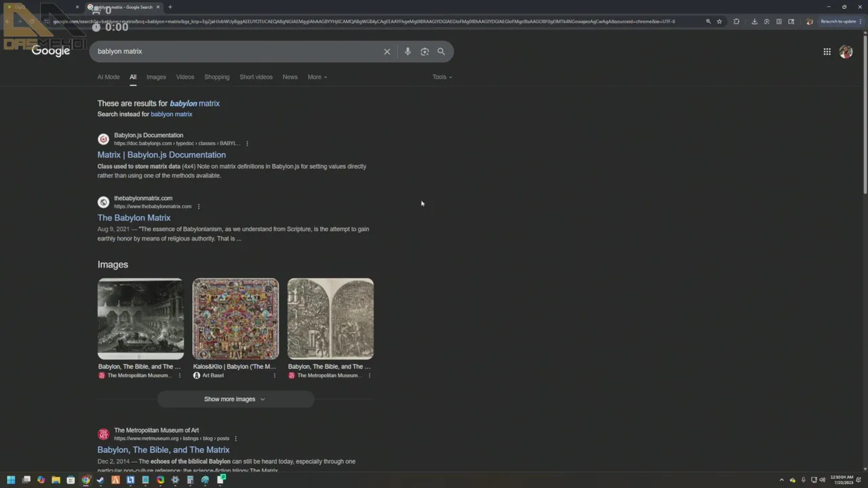The image size is (868, 488).
Task: Open the Tools dropdown
Action: [x=442, y=77]
